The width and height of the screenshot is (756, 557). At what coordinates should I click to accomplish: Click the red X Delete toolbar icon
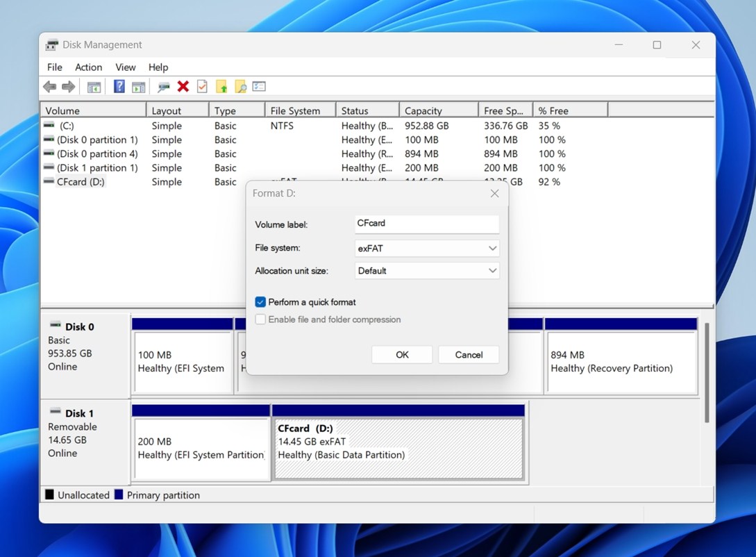[x=183, y=86]
